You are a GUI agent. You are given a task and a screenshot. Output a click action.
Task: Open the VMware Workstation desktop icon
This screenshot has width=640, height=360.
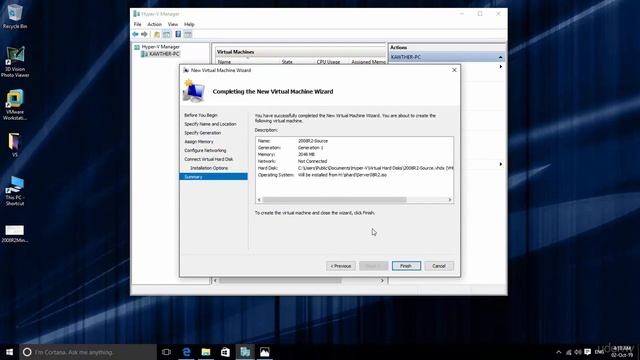(x=15, y=105)
